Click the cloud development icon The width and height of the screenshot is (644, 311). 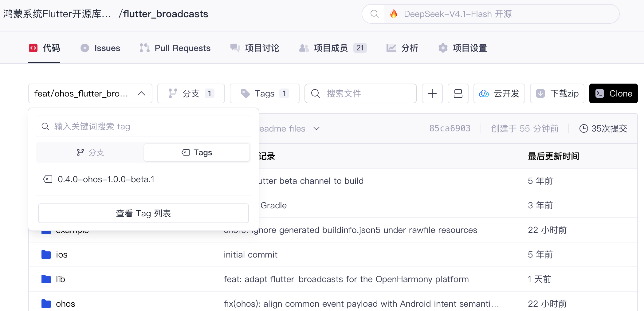[x=484, y=93]
